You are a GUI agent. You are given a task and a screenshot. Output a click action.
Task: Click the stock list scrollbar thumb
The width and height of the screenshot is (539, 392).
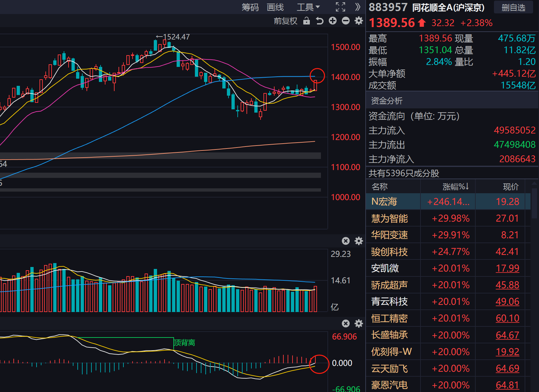534,203
